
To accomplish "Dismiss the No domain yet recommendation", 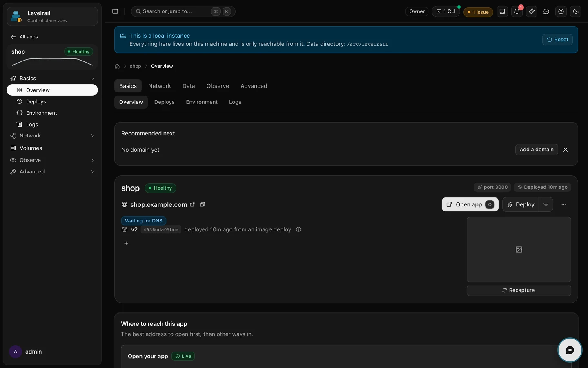I will point(566,150).
